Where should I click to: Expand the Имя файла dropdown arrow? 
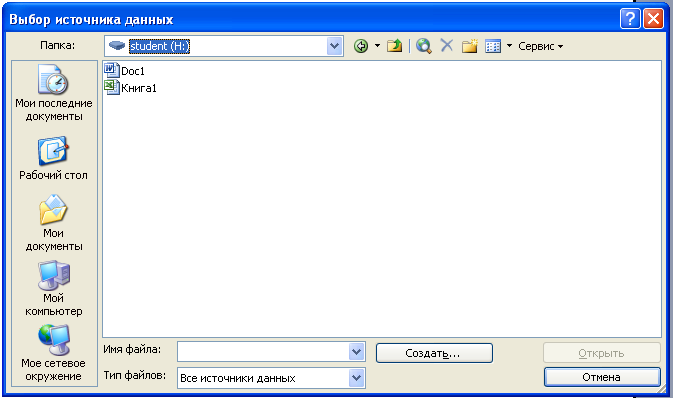(x=357, y=352)
